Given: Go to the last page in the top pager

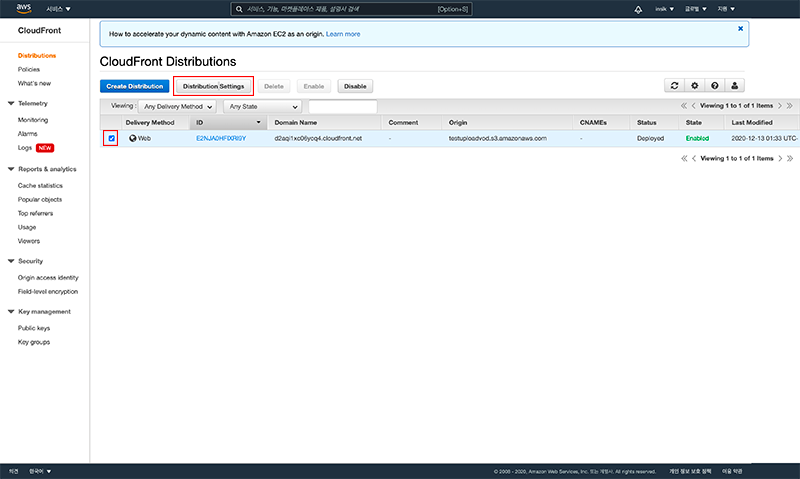Looking at the screenshot, I should tap(789, 106).
